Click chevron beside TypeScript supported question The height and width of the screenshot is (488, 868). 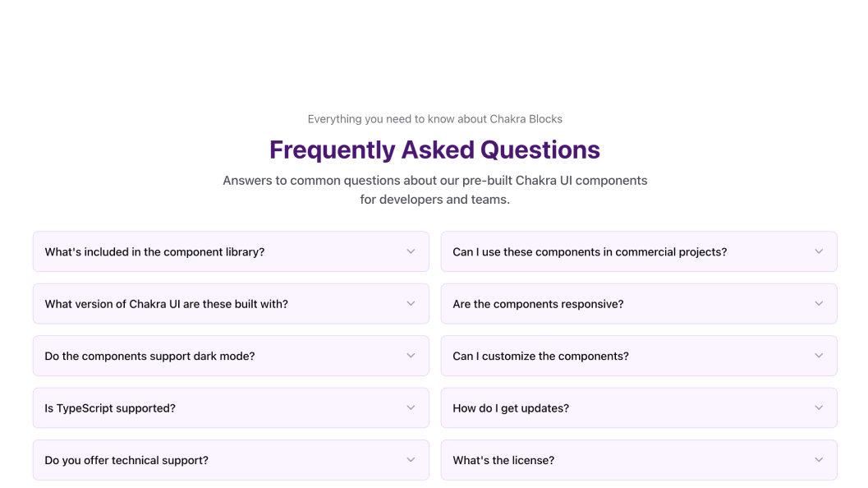tap(411, 408)
